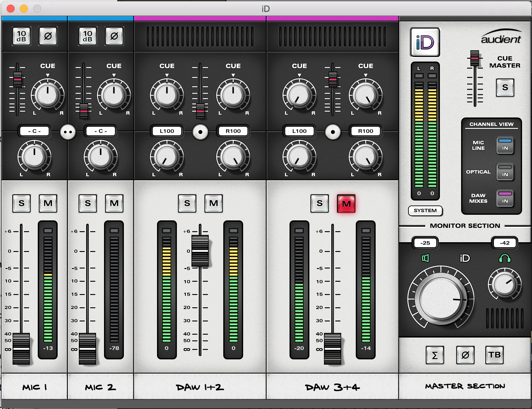Screen dimensions: 532x409
Task: Unmute the DAW 3+4 channel
Action: coord(346,203)
